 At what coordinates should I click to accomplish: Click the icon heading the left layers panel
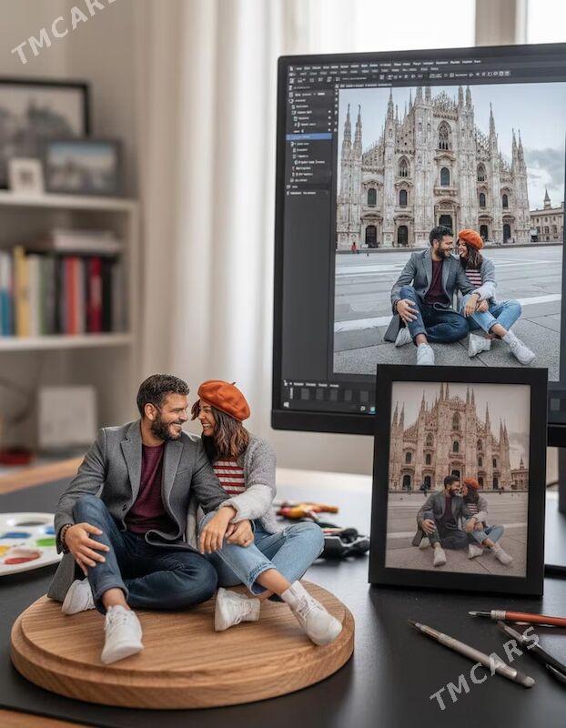293,88
